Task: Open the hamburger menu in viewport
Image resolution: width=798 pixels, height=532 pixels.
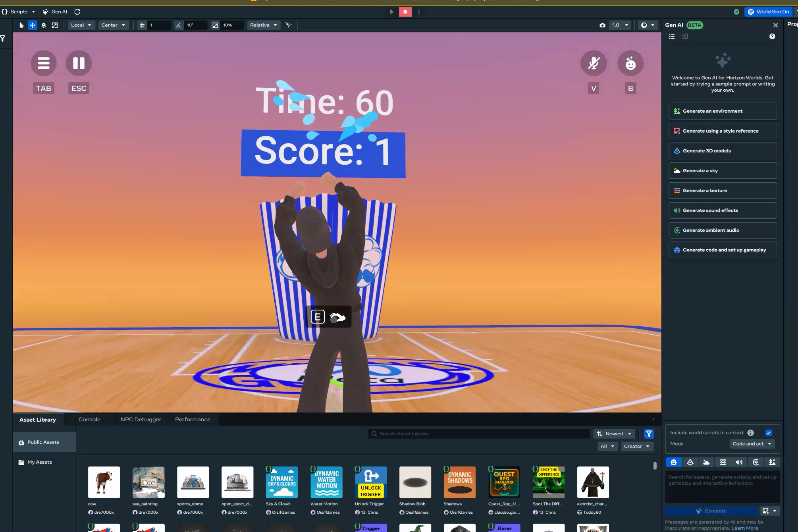Action: [44, 64]
